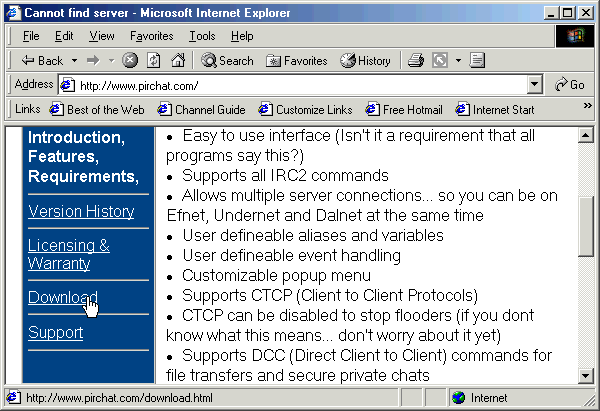Click the Windows logo throbber icon
The width and height of the screenshot is (600, 411).
tap(576, 36)
